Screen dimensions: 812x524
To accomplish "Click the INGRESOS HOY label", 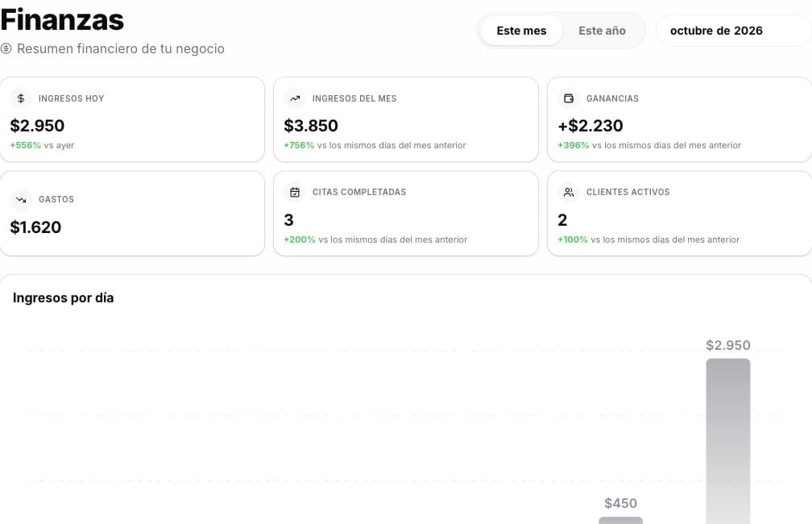I will 71,98.
